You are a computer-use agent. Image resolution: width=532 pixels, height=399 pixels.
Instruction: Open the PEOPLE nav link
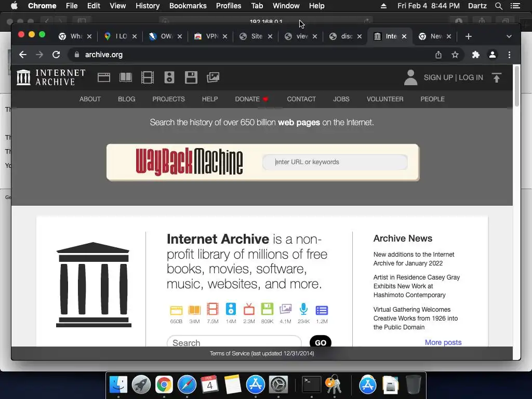tap(433, 99)
